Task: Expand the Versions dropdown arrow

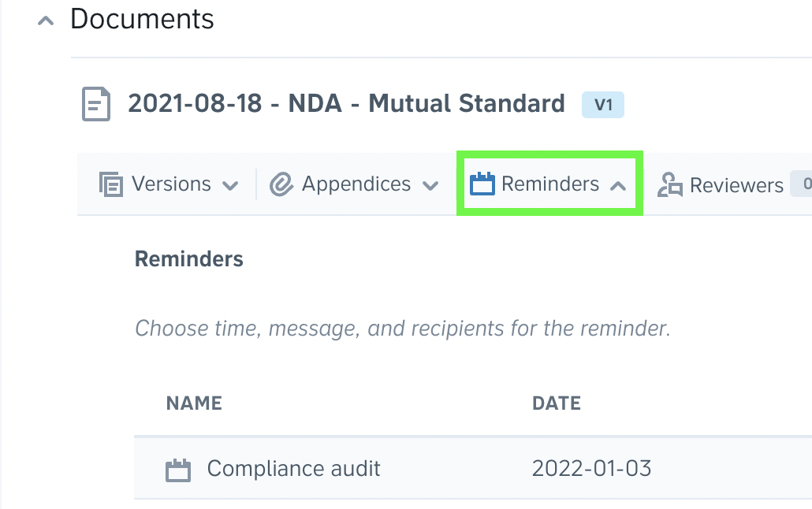Action: coord(230,185)
